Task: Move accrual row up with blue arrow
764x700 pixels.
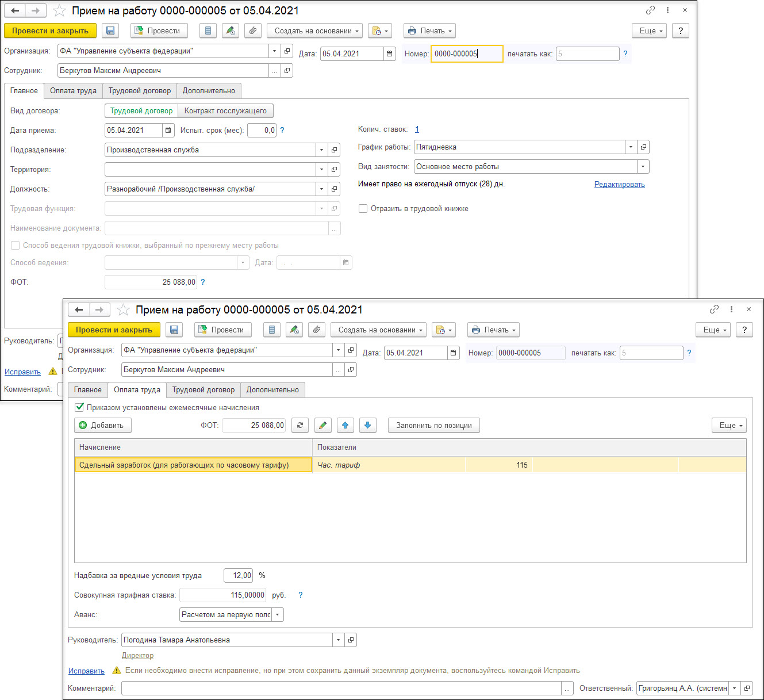Action: 345,425
